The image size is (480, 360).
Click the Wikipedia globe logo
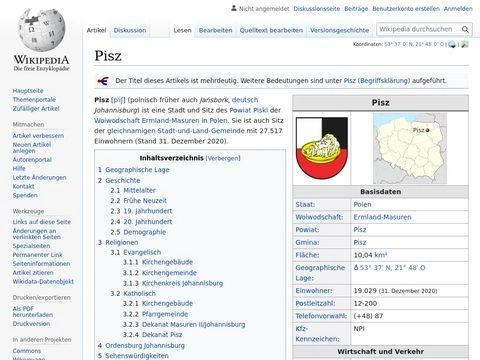click(41, 30)
